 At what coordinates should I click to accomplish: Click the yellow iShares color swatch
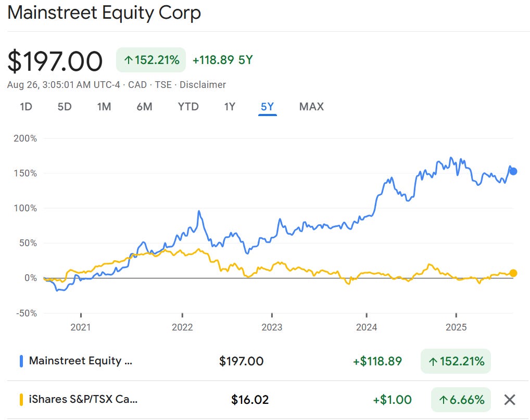click(x=21, y=400)
